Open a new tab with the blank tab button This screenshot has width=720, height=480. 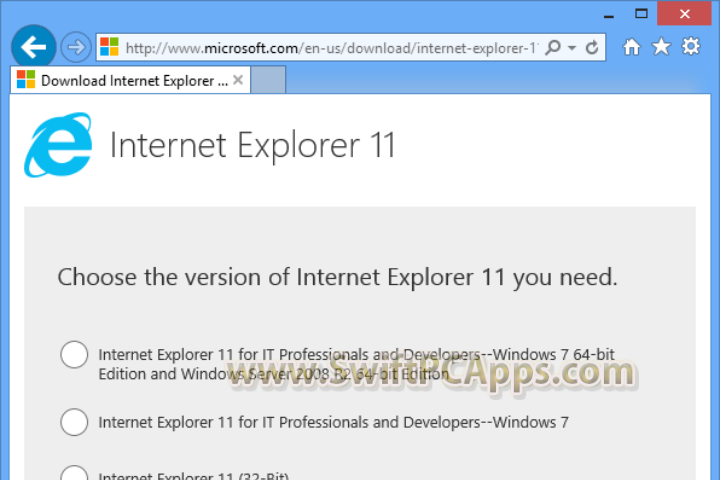click(268, 80)
